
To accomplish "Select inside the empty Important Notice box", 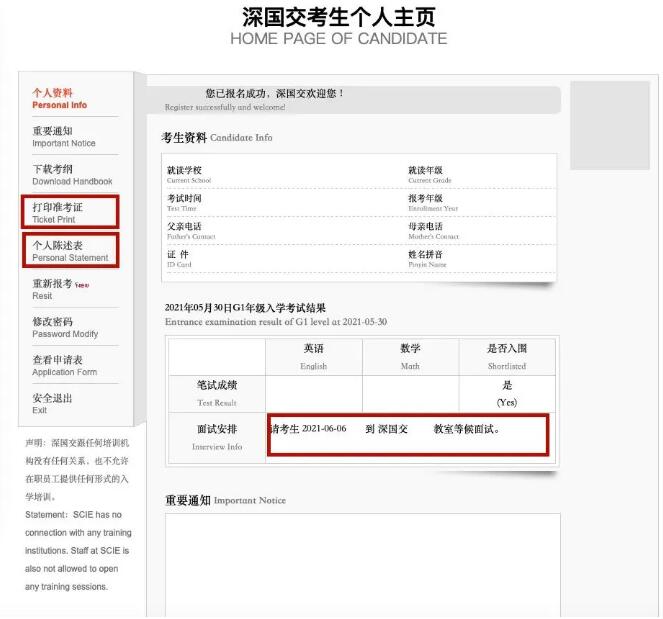I will (363, 564).
